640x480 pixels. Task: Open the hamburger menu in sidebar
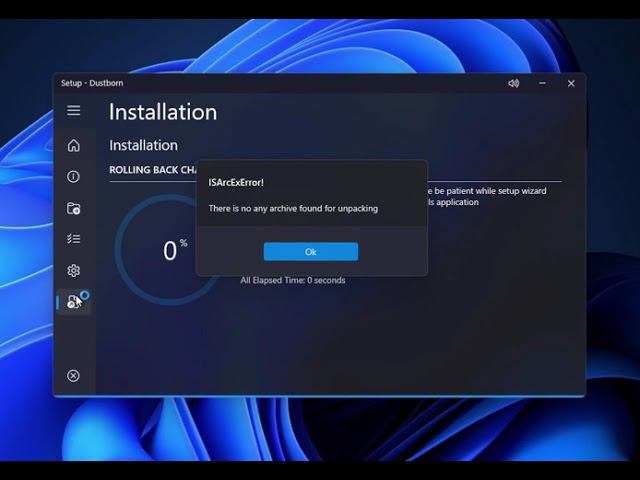[x=73, y=110]
